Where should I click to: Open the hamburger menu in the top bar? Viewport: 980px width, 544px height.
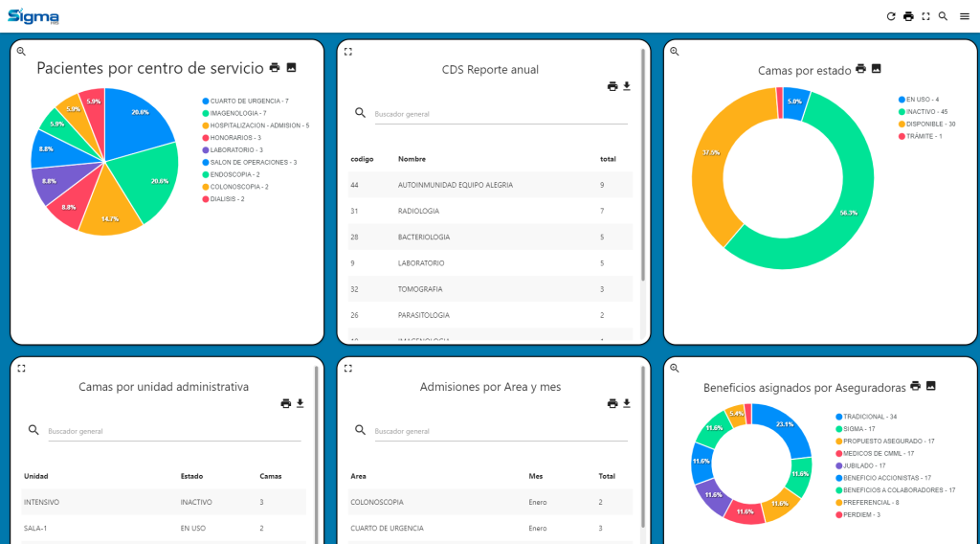964,16
